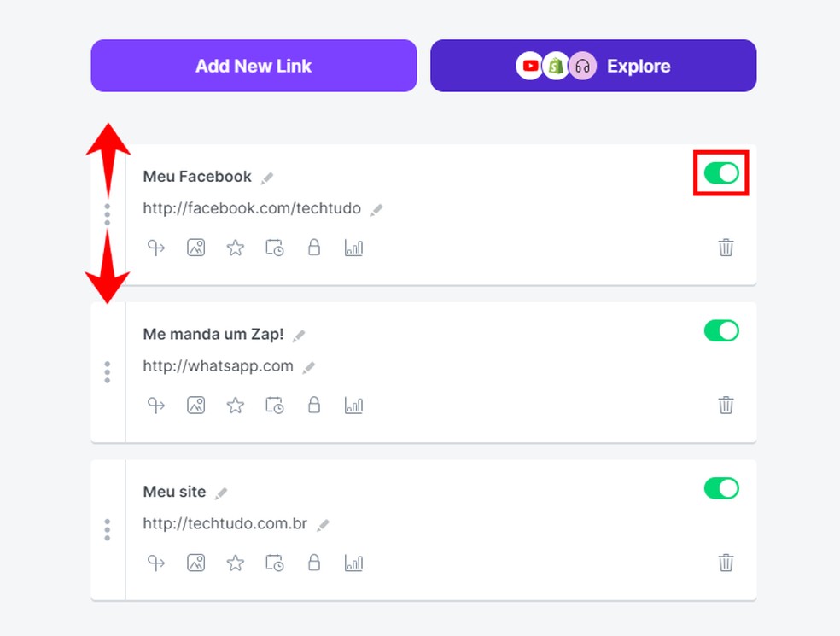Star the Meu site link to prioritize it

click(235, 563)
